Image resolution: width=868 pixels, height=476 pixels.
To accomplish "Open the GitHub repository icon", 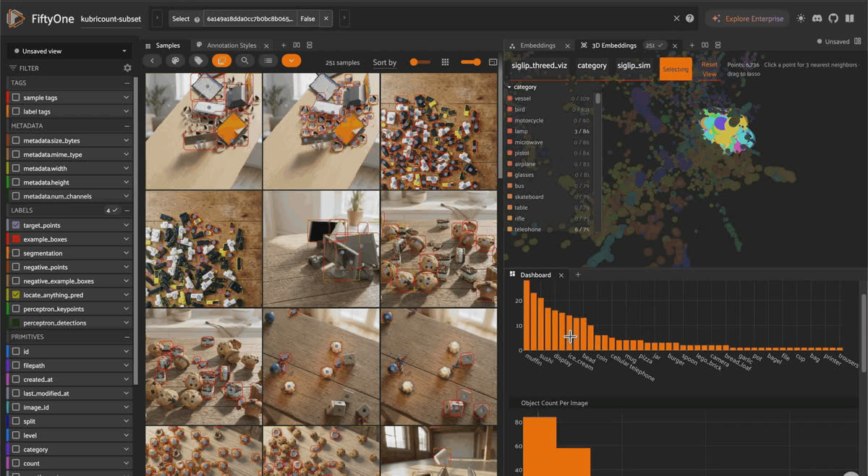I will (833, 19).
